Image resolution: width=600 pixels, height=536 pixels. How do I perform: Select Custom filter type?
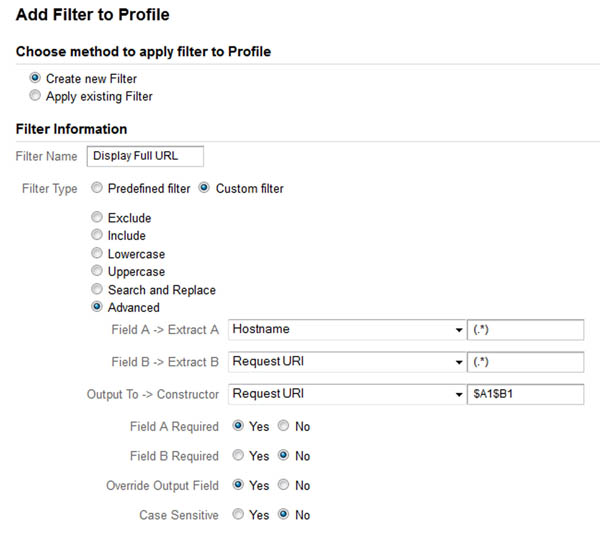[205, 188]
